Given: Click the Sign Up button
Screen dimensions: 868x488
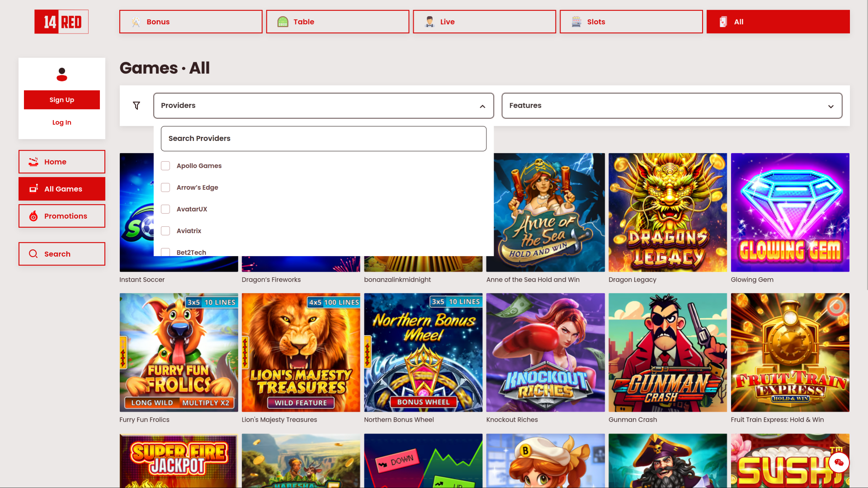Looking at the screenshot, I should (x=61, y=99).
